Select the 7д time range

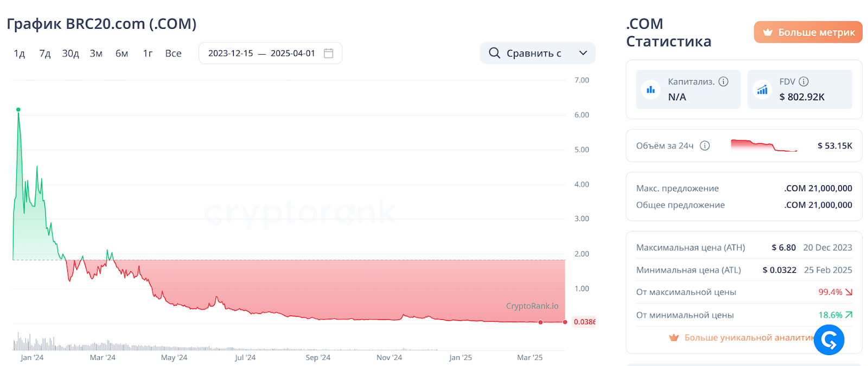(x=45, y=53)
